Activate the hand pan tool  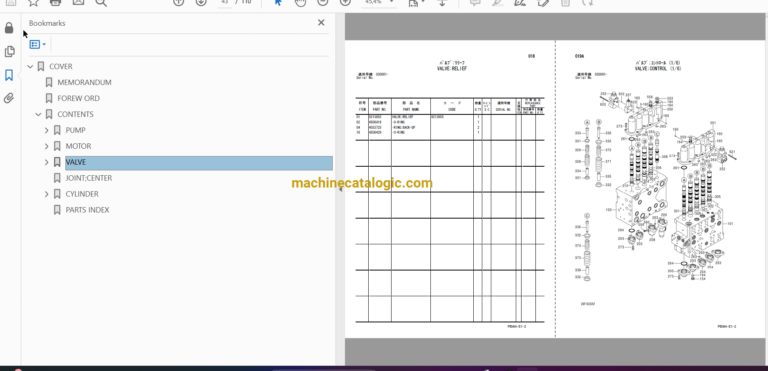tap(301, 2)
